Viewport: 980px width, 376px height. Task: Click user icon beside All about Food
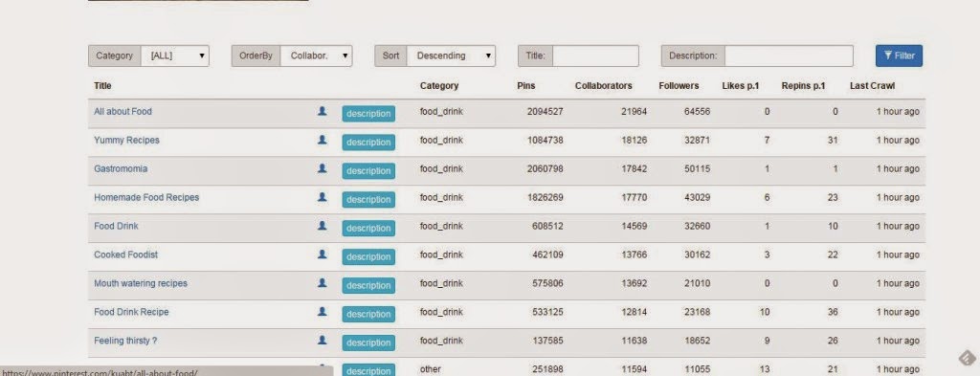pos(322,111)
